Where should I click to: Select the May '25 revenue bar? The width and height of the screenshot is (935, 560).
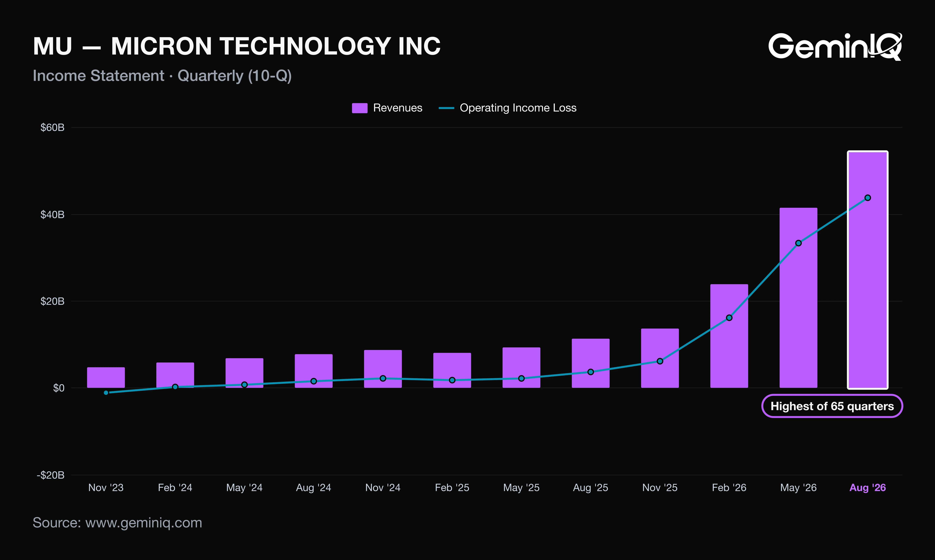(x=521, y=367)
